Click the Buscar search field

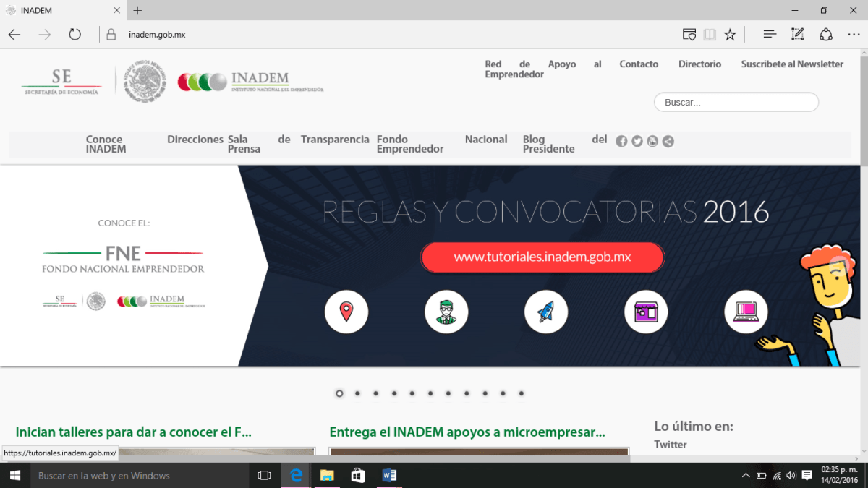click(736, 102)
